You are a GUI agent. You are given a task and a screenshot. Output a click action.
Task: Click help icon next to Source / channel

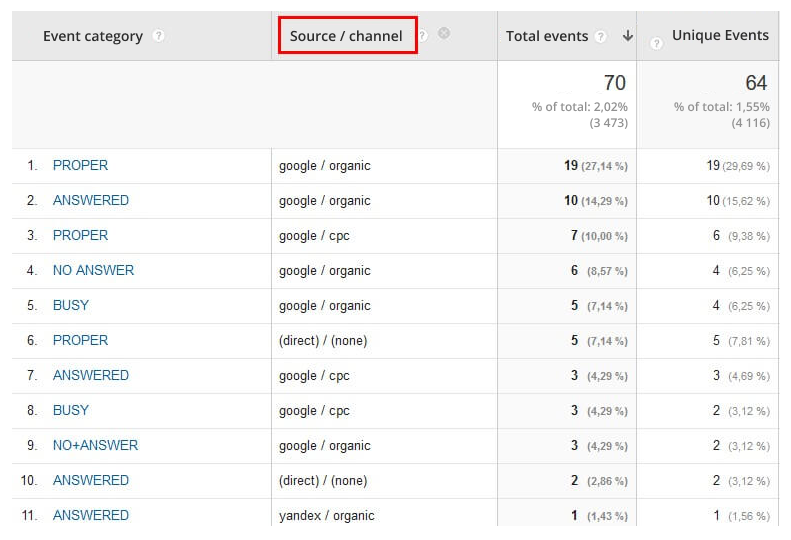[x=423, y=35]
